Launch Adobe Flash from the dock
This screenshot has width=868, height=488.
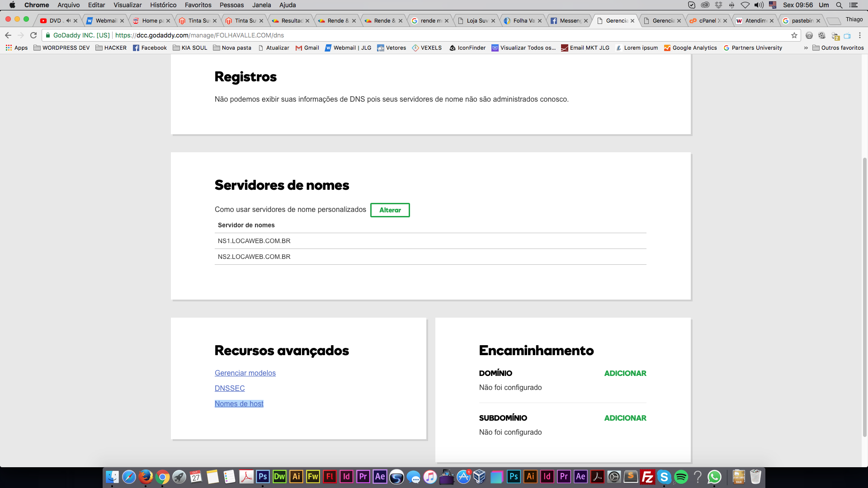click(330, 477)
